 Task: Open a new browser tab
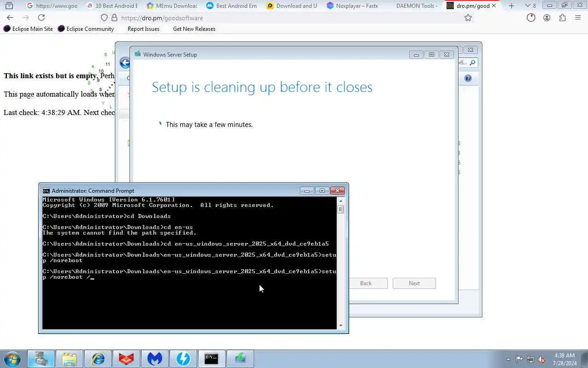coord(511,6)
